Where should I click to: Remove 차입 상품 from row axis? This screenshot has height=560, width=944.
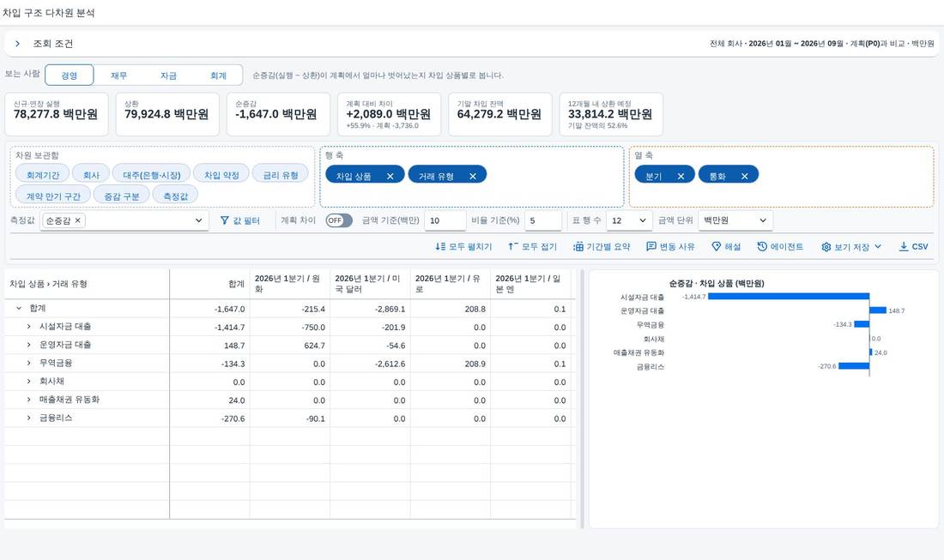(x=390, y=177)
